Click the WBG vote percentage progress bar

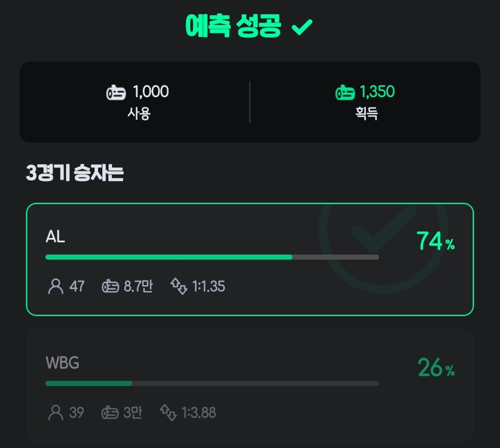pos(212,383)
